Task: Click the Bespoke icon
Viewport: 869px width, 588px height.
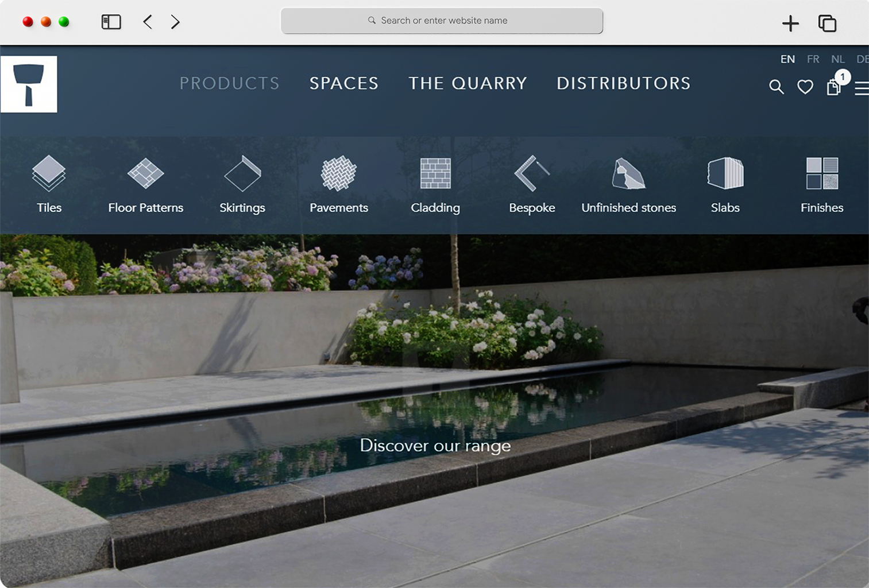Action: [x=532, y=173]
